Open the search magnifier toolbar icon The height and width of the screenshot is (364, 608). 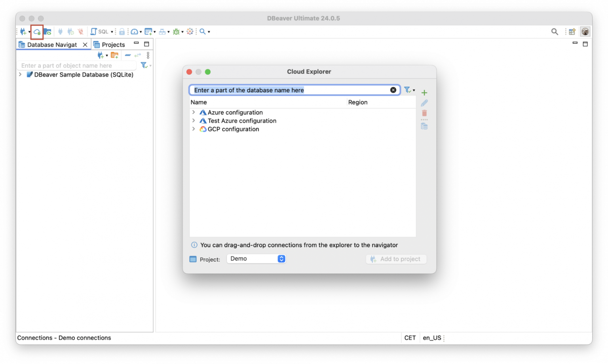202,32
